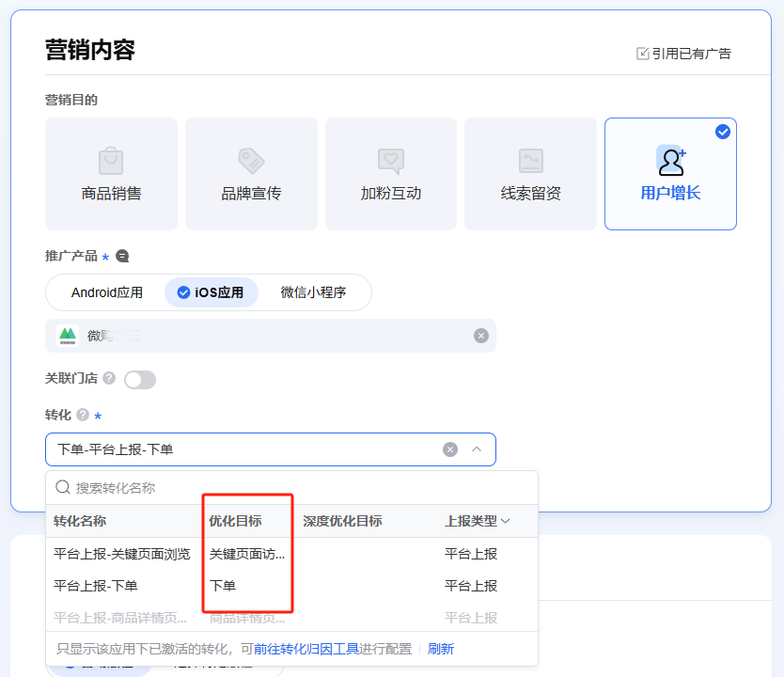
Task: Click the add-user icon on 用户增长
Action: (x=671, y=161)
